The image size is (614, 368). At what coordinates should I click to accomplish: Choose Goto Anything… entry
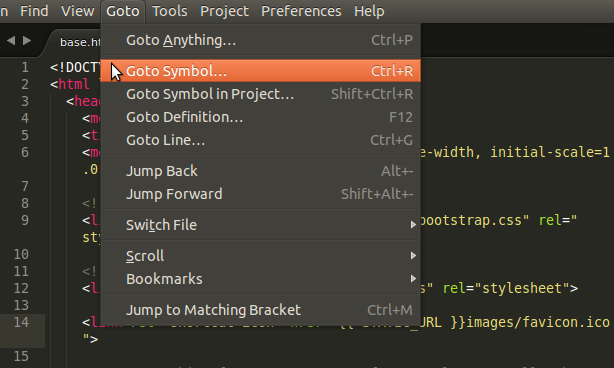[261, 40]
